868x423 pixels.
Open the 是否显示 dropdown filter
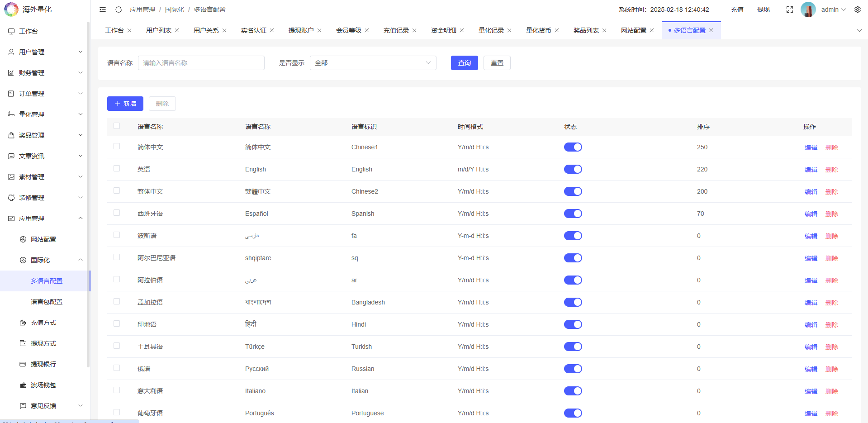[x=372, y=63]
